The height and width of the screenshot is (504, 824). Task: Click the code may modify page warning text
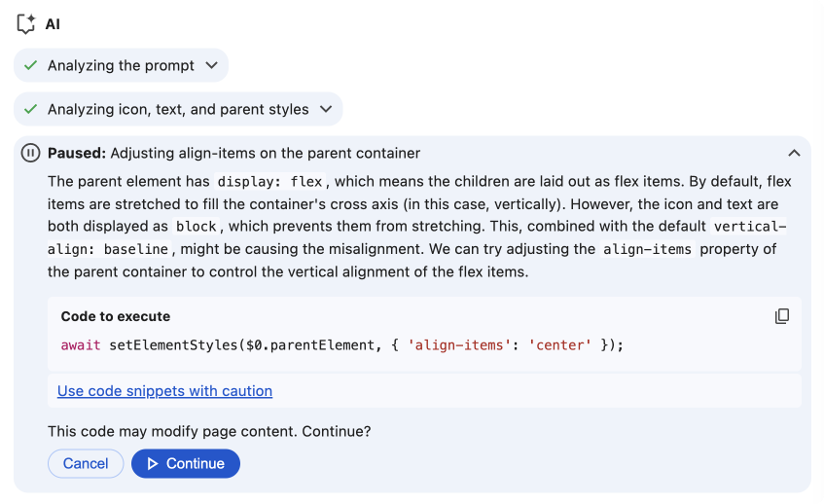point(209,431)
